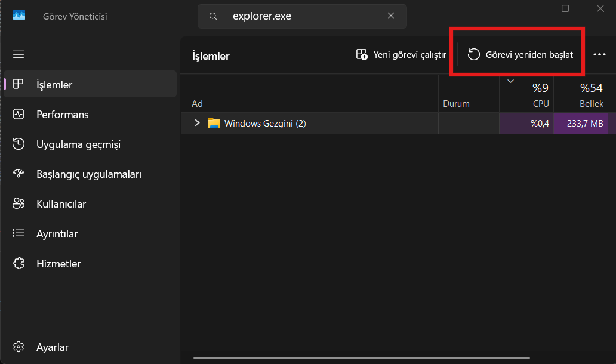Close the Görev Yöneticisi window
616x364 pixels.
pyautogui.click(x=600, y=8)
